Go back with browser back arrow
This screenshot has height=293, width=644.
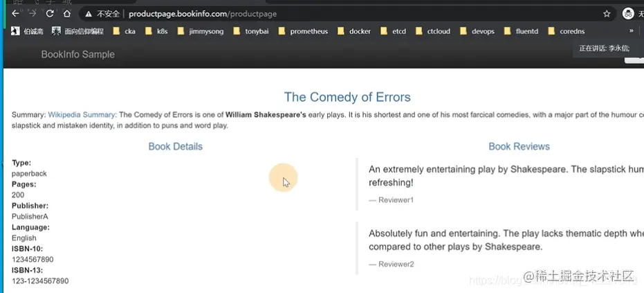click(x=15, y=14)
